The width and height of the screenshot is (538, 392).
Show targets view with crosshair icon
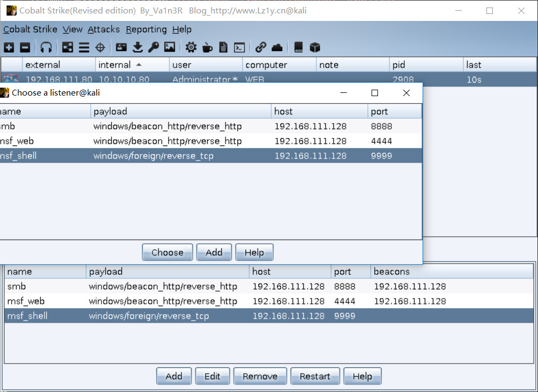click(100, 47)
